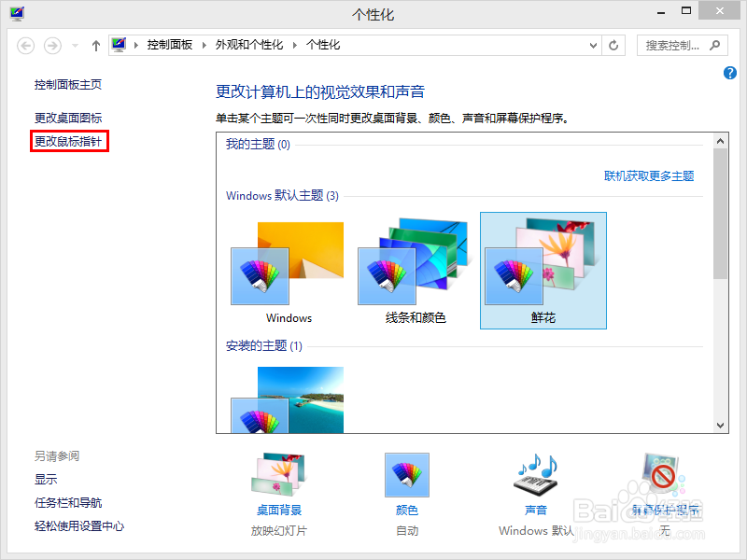The width and height of the screenshot is (747, 560).
Task: Refresh the current control panel page
Action: pos(613,45)
